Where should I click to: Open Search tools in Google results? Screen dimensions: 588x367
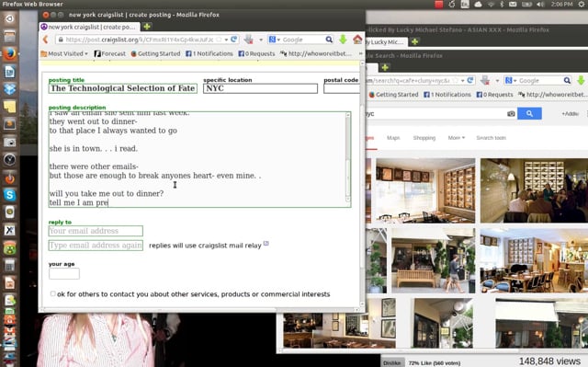click(491, 138)
